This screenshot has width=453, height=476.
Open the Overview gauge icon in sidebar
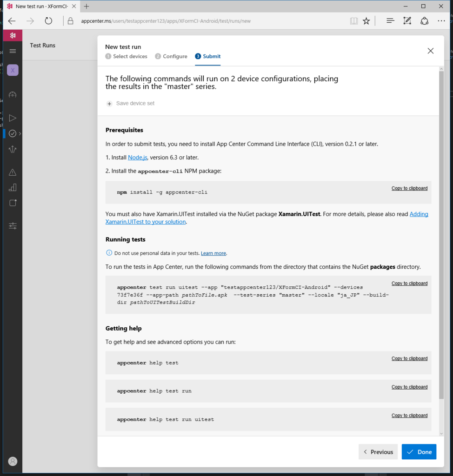click(13, 95)
